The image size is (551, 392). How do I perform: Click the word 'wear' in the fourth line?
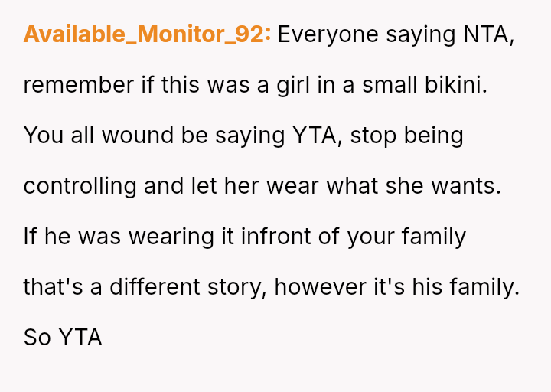point(292,186)
